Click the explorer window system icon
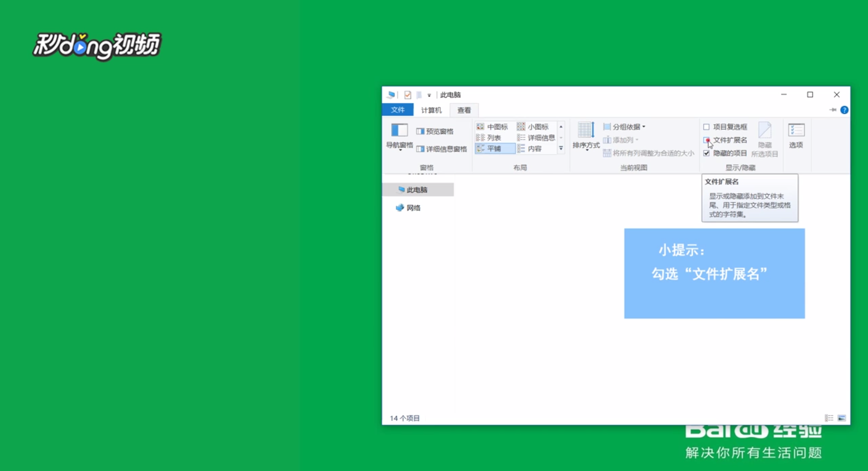 point(391,95)
